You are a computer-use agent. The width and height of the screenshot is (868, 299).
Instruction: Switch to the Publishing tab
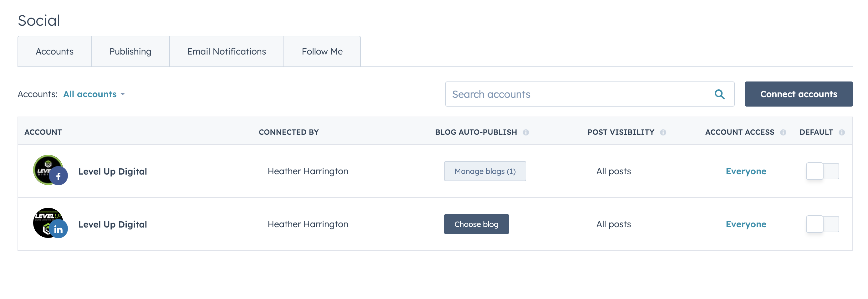point(130,51)
